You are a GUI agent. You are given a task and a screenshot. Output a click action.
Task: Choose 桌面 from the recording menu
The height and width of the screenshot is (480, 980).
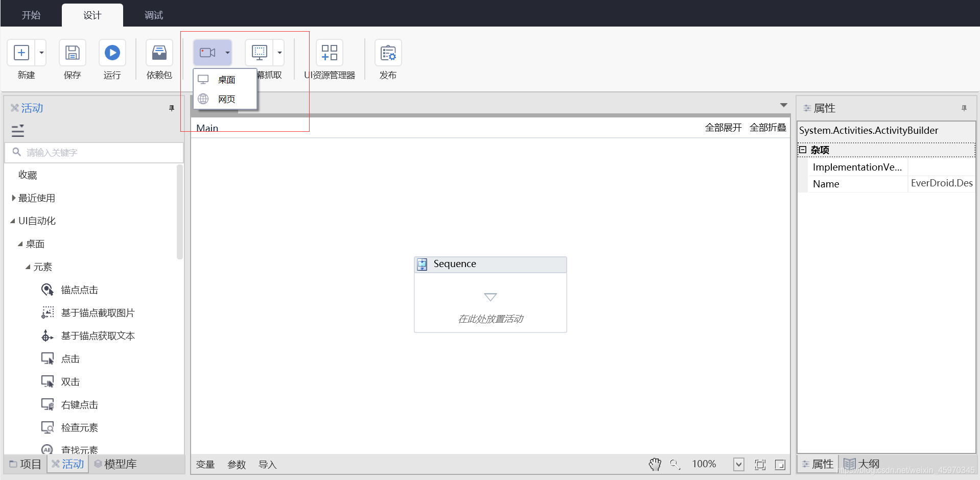coord(225,80)
